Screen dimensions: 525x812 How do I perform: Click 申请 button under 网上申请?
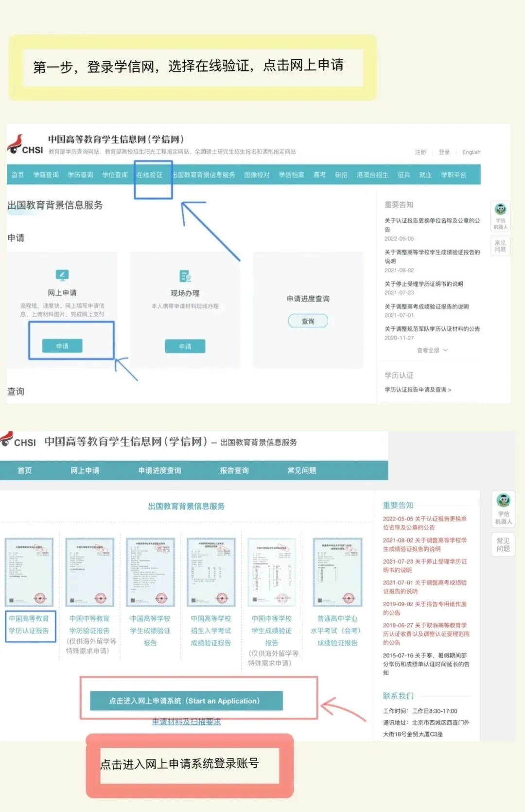click(62, 346)
